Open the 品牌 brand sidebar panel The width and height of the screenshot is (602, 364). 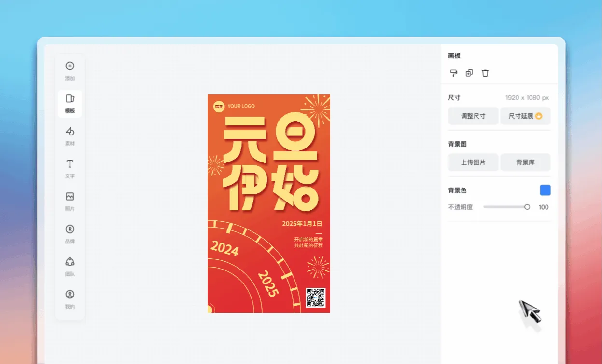(70, 234)
